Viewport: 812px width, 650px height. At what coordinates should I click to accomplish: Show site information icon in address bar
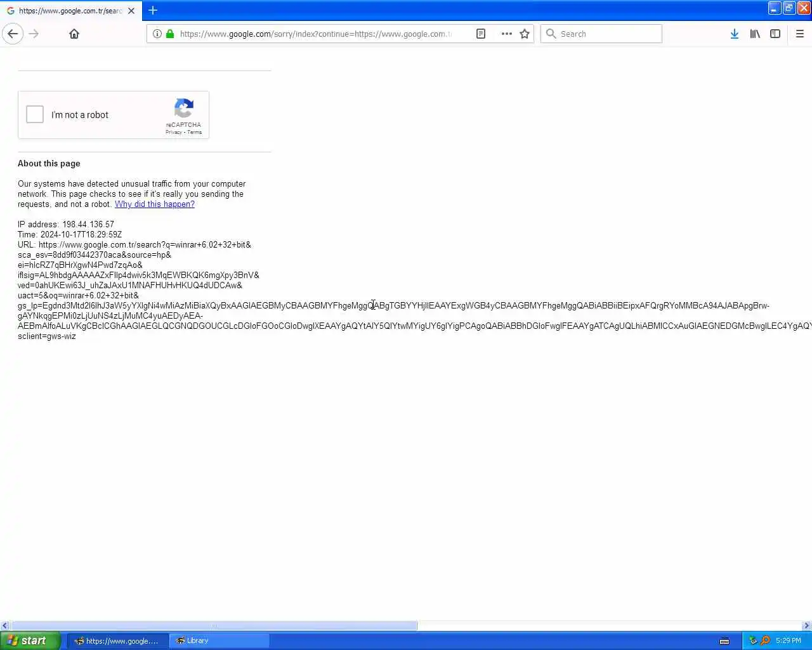point(157,34)
